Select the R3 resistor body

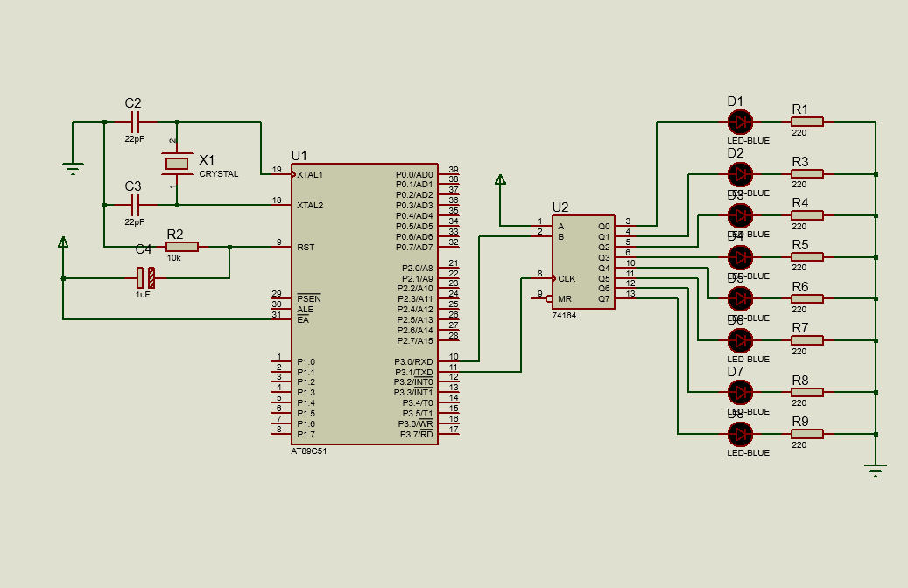[x=807, y=173]
